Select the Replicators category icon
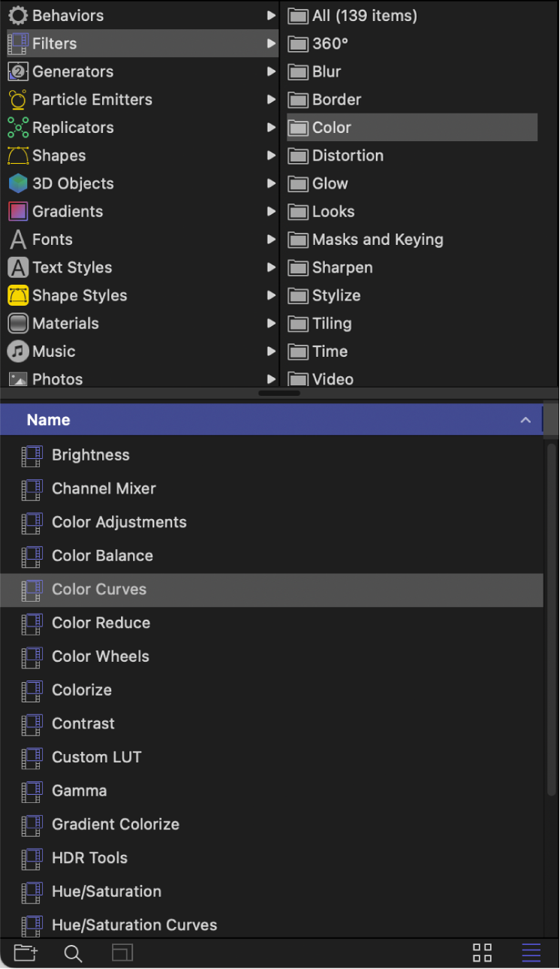 [17, 128]
